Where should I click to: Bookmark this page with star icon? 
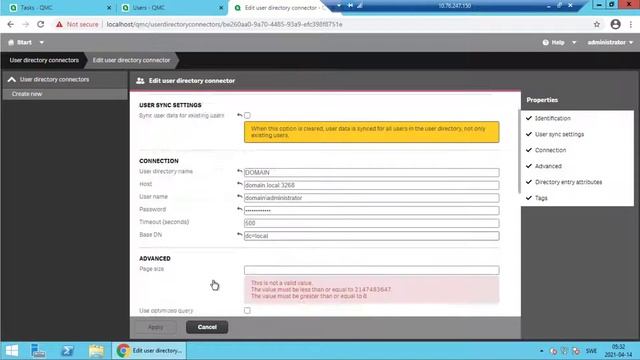(x=597, y=24)
